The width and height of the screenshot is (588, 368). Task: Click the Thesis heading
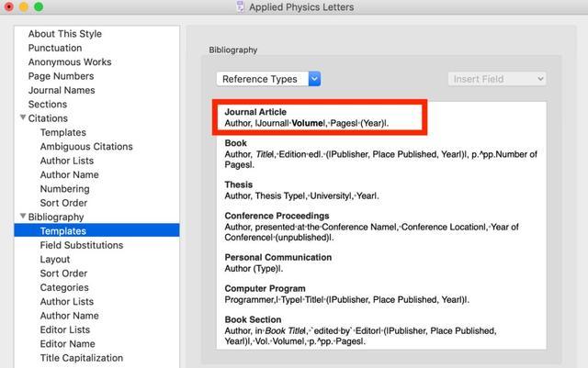click(239, 184)
